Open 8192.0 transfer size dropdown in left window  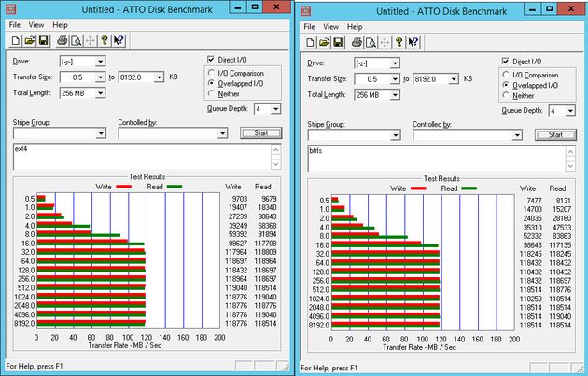pos(159,77)
